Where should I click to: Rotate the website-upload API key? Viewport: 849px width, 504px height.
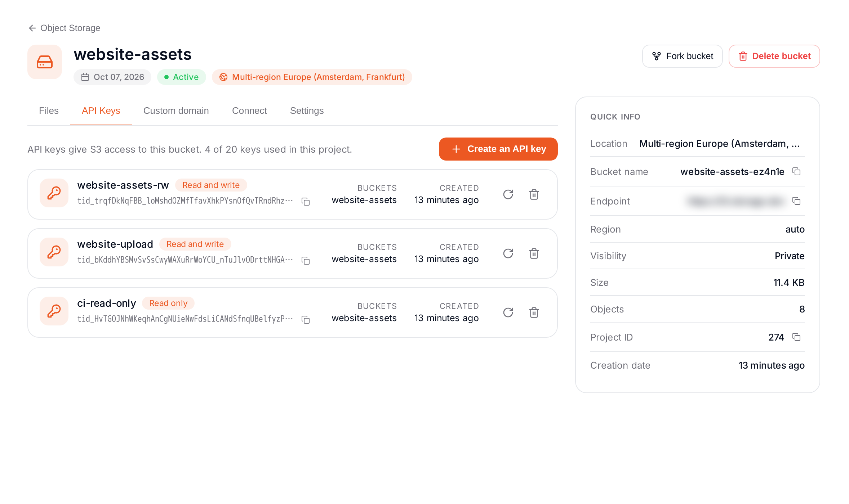click(x=508, y=253)
